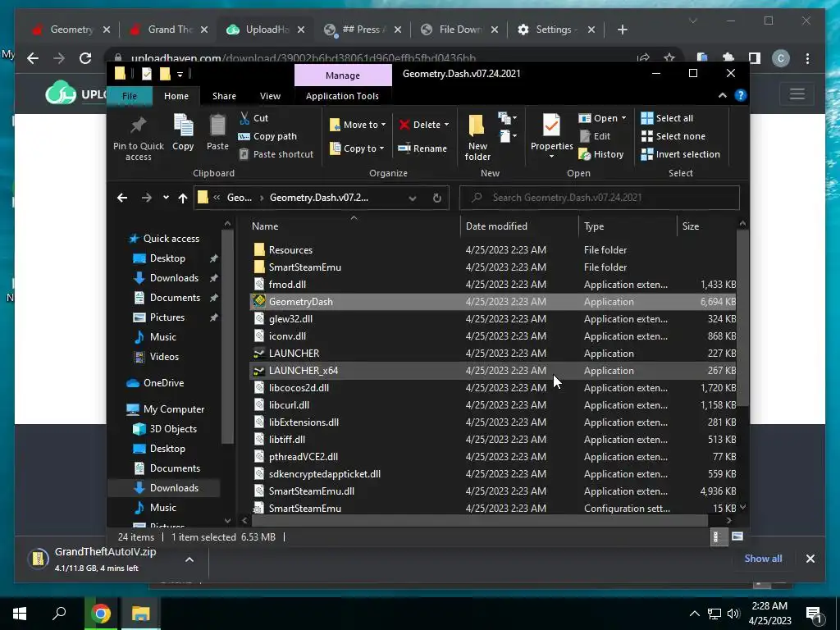Screen dimensions: 840x630
Task: Open Chrome from the taskbar
Action: click(100, 614)
